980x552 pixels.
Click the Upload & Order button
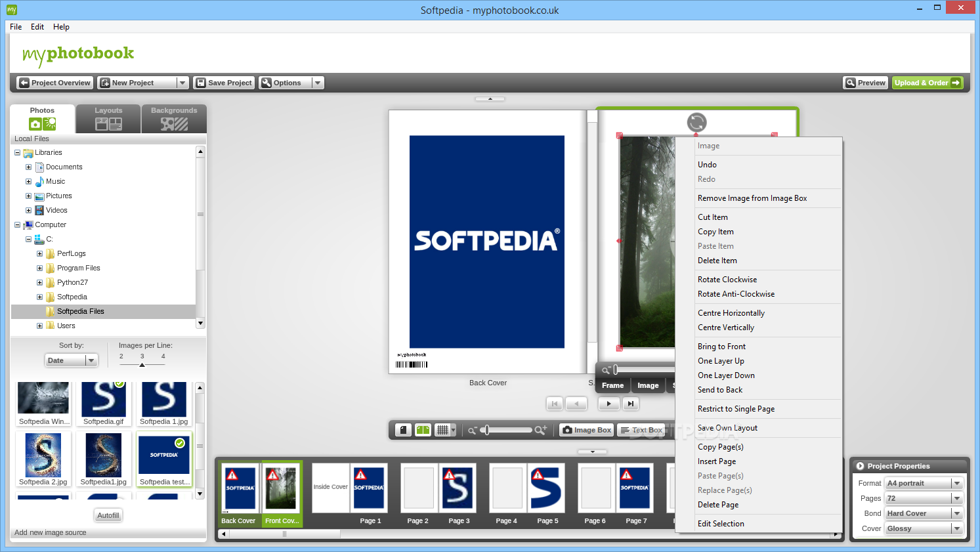[927, 83]
